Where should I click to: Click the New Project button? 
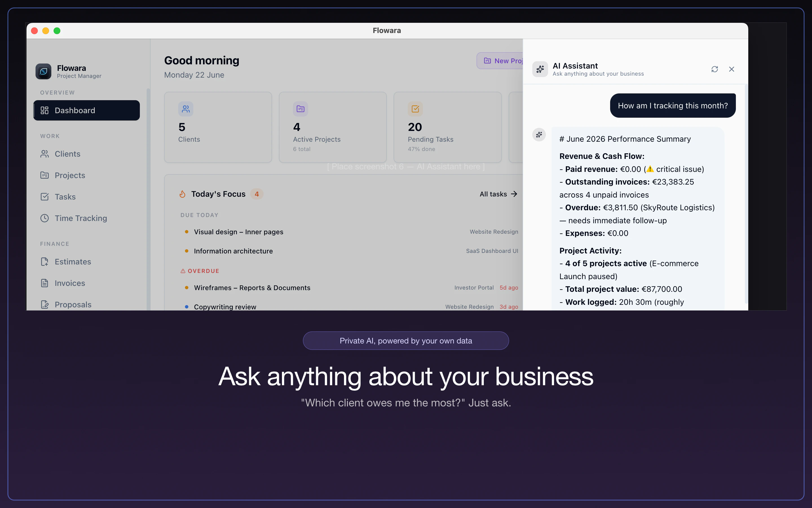coord(500,61)
